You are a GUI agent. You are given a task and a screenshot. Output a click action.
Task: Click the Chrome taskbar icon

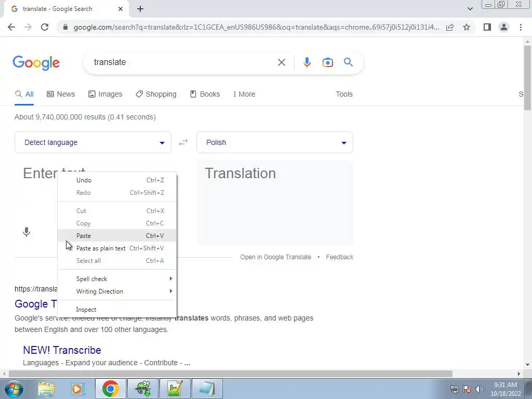pos(110,389)
